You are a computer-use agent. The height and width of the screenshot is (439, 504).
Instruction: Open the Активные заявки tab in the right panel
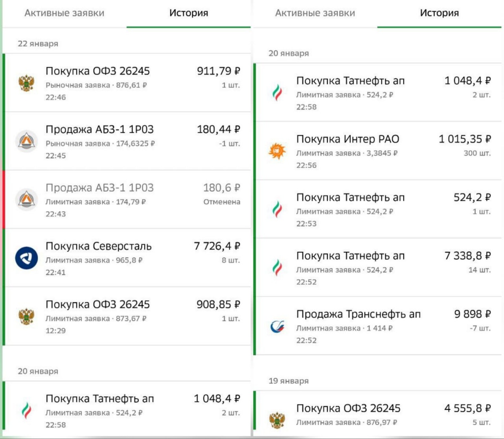[x=315, y=13]
